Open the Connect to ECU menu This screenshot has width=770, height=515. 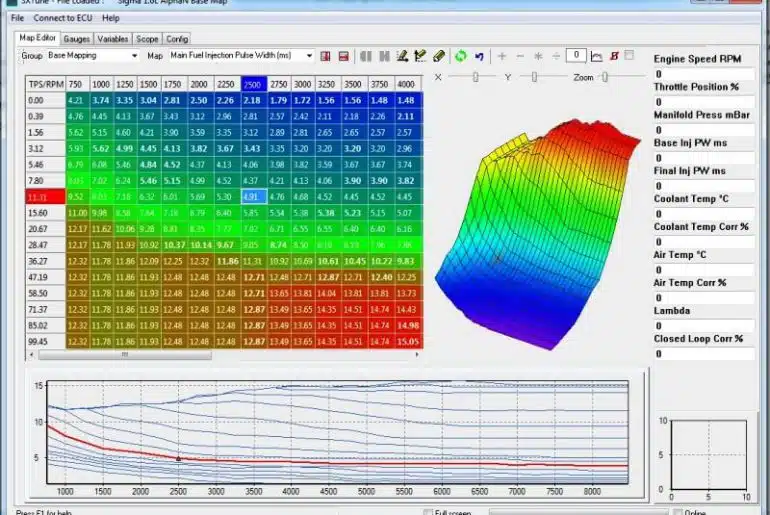(63, 18)
